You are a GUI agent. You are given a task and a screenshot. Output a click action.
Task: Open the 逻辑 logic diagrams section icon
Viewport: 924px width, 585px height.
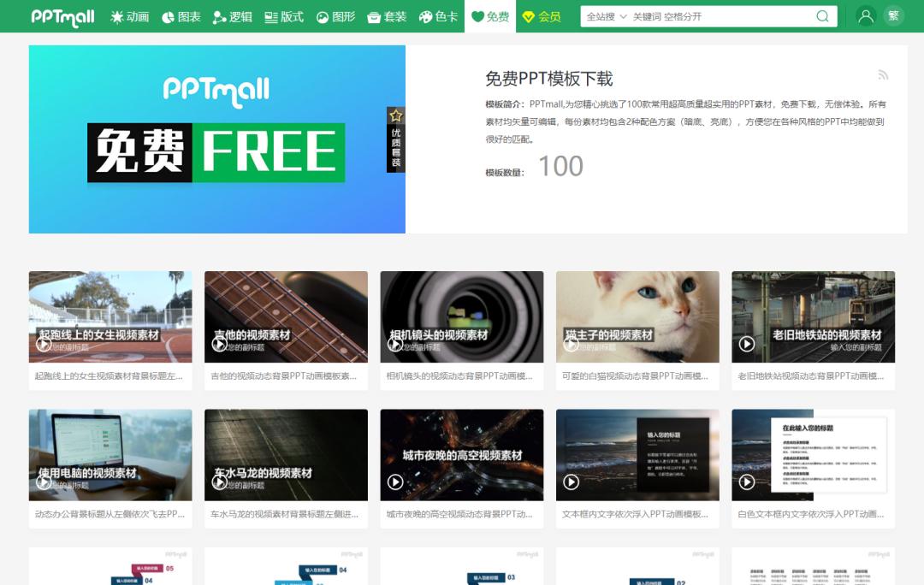point(220,15)
